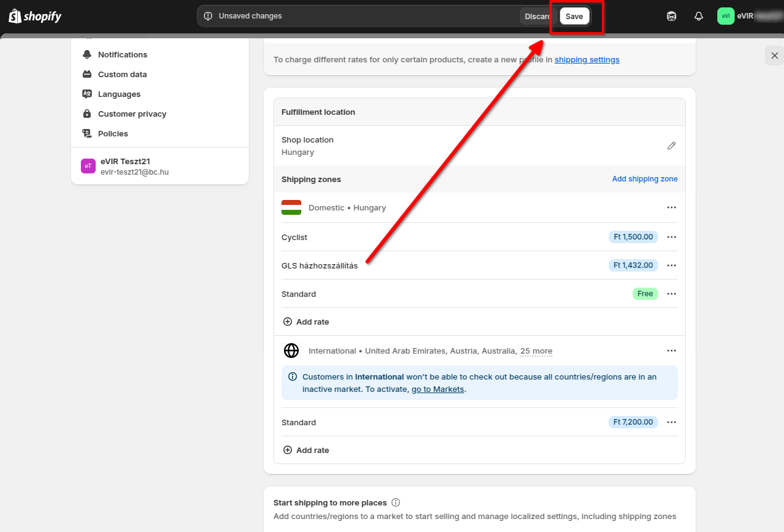Click the eVIR store avatar in top bar
This screenshot has width=784, height=532.
coord(725,17)
